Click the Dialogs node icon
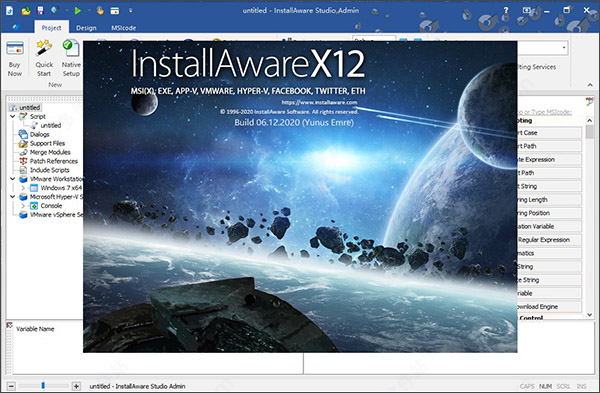600x393 pixels. click(23, 134)
